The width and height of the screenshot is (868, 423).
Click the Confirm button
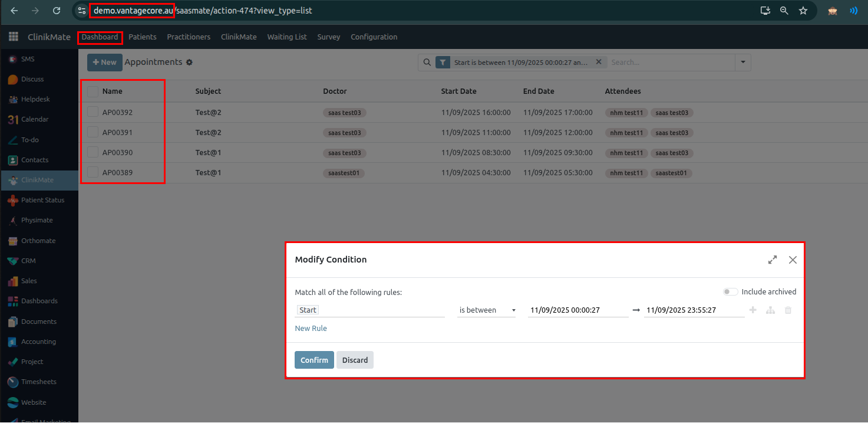[314, 360]
